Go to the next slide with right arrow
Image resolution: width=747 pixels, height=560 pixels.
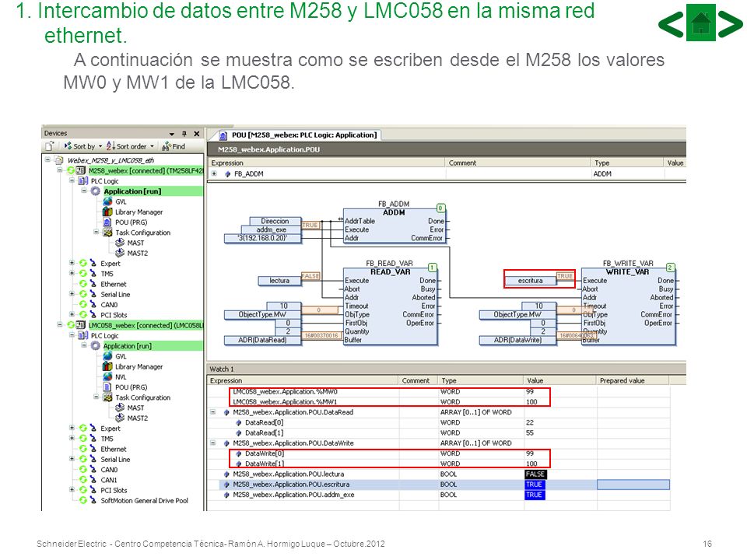point(731,23)
